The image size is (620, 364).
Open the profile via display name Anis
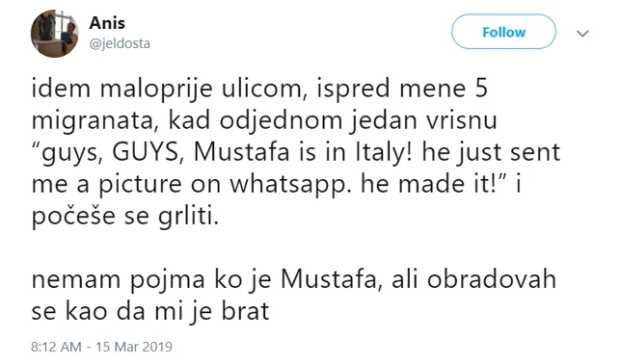point(107,23)
